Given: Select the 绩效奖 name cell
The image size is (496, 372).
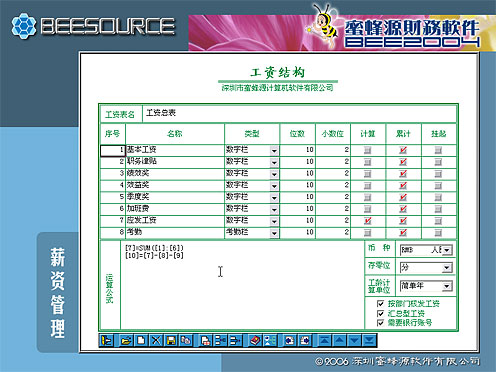Looking at the screenshot, I should tap(175, 173).
